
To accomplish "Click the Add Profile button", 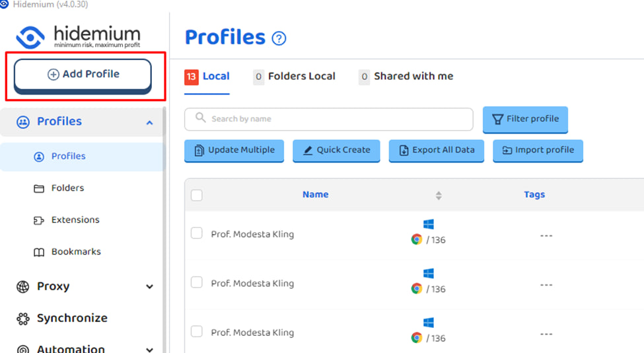I will click(x=83, y=75).
